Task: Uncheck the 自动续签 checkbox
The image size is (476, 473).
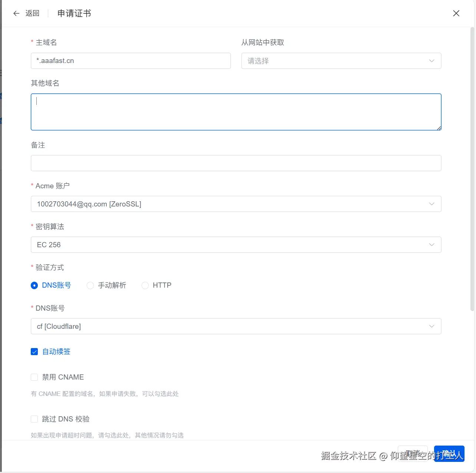Action: point(34,352)
